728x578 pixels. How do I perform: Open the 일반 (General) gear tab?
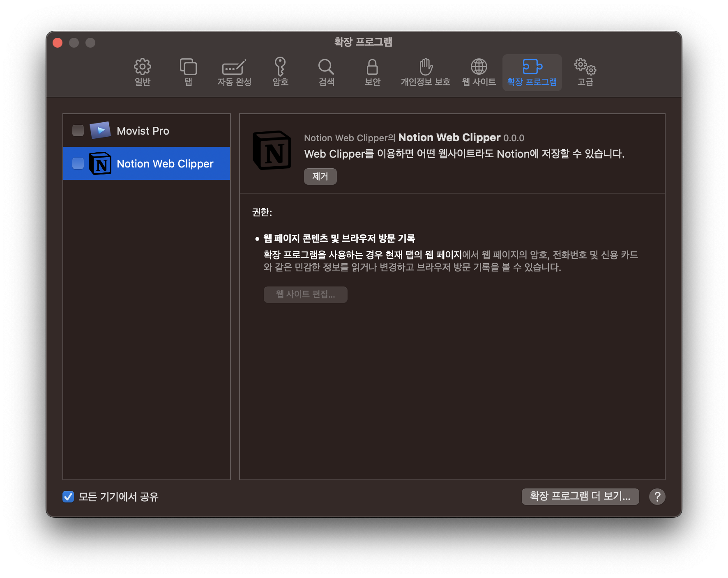(143, 72)
